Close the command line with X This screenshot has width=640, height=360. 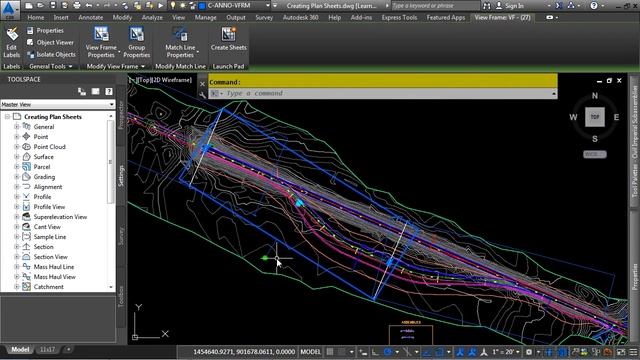(x=202, y=84)
